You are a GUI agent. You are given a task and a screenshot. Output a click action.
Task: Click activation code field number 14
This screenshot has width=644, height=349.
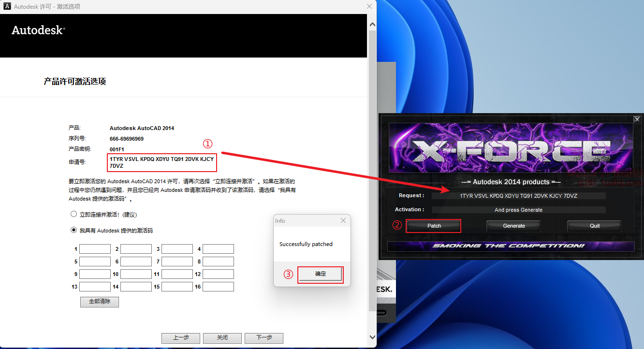136,287
